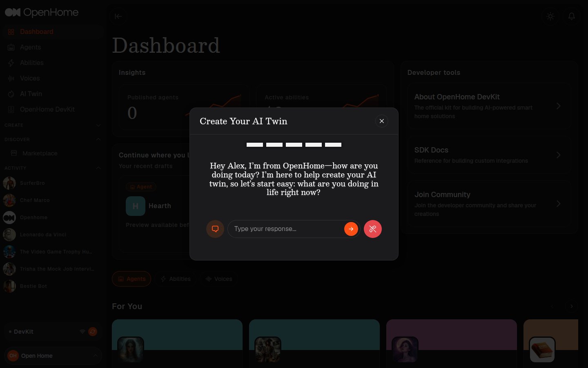The image size is (588, 368).
Task: Click the OH account avatar
Action: (13, 356)
